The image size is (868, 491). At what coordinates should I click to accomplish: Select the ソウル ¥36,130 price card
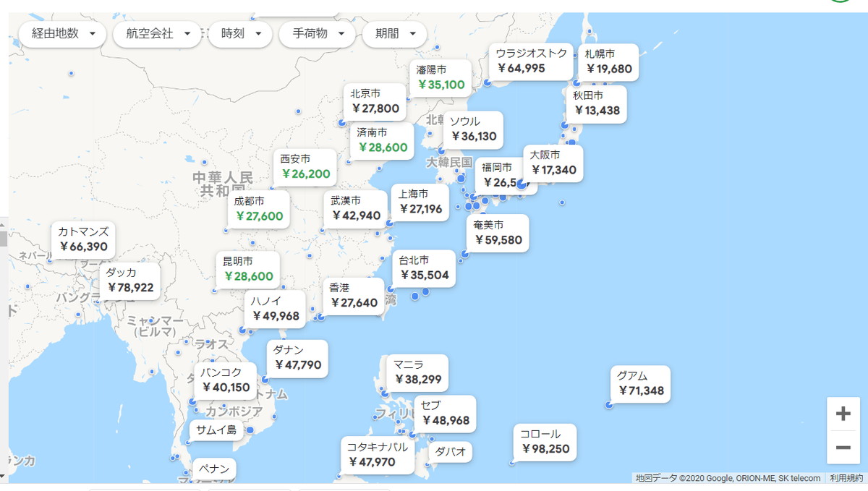point(474,129)
